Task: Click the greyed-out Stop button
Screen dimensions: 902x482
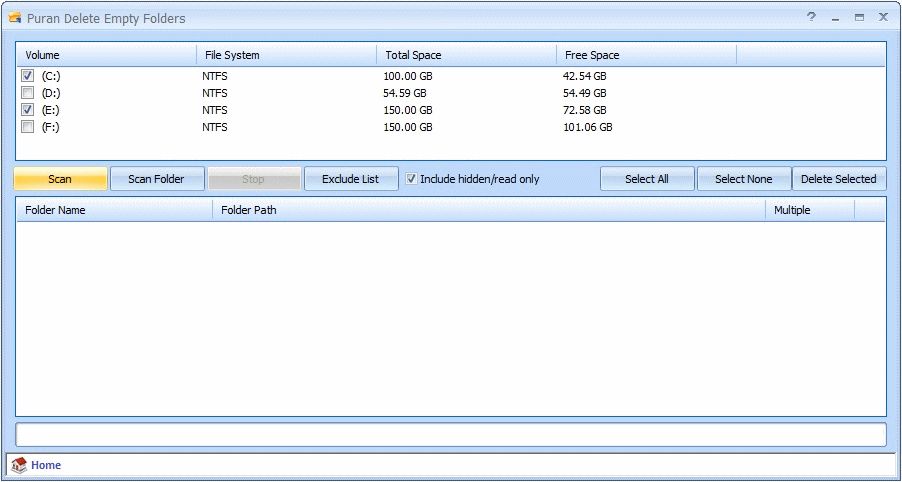Action: pos(254,179)
